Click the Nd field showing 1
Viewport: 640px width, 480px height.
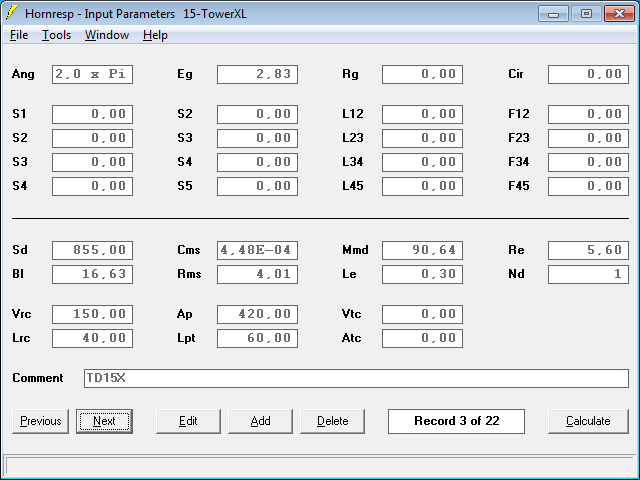pos(588,274)
